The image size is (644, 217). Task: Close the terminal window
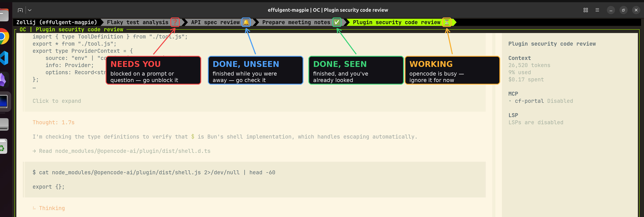tap(636, 10)
